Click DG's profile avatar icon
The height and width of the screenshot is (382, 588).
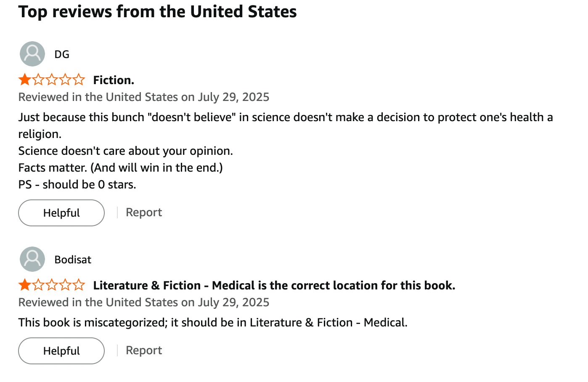[32, 54]
